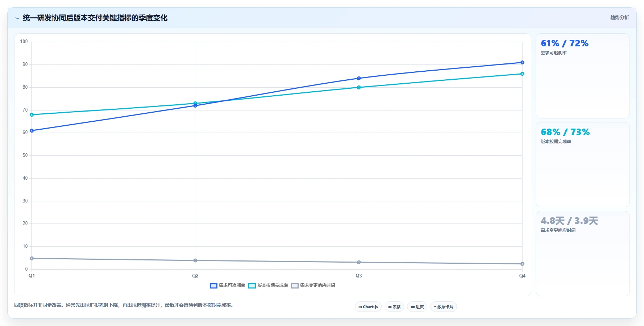Click the gray 需求变更响应时间 legend color box
Image resolution: width=644 pixels, height=326 pixels.
point(295,286)
